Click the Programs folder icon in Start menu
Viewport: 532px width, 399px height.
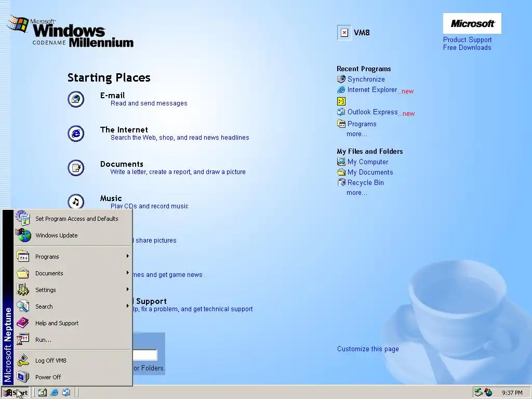[x=23, y=257]
